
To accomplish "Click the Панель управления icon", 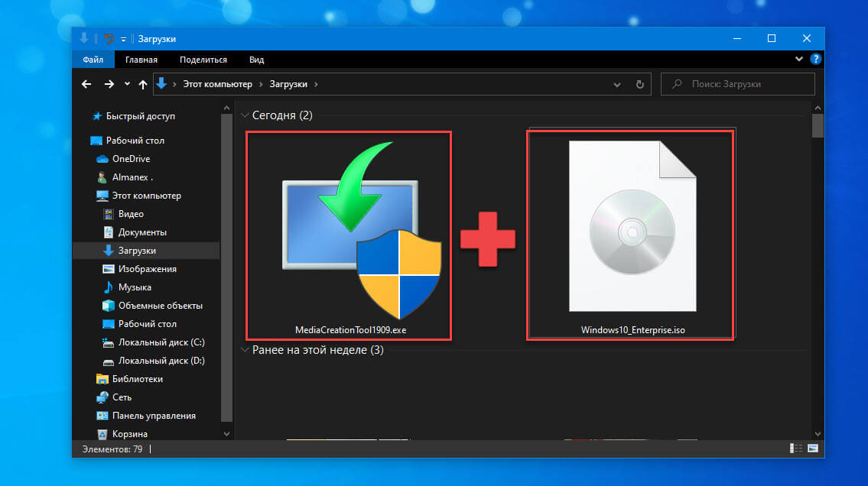I will 102,415.
